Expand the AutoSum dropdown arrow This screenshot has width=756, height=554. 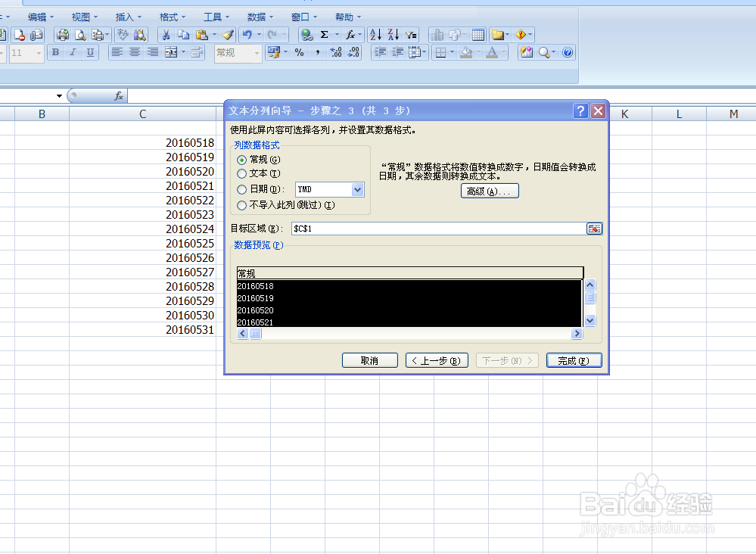click(337, 35)
